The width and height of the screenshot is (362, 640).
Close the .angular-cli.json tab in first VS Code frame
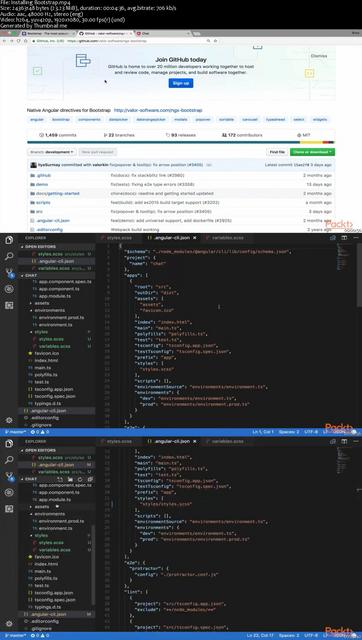click(x=195, y=238)
